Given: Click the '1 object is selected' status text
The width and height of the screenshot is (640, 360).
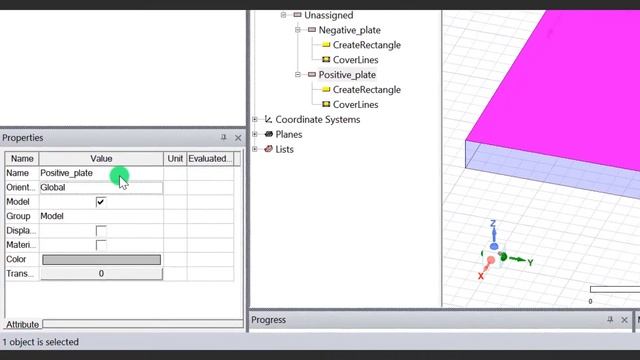Looking at the screenshot, I should 40,342.
